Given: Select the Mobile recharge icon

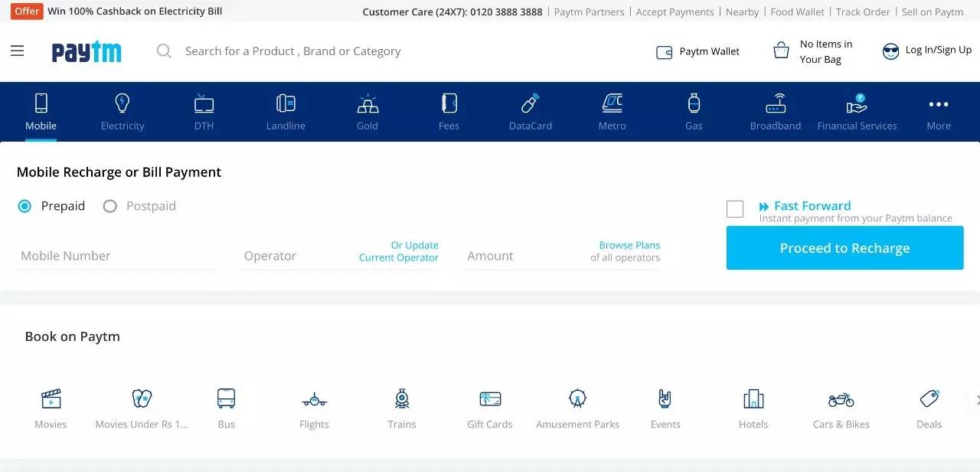Looking at the screenshot, I should tap(41, 103).
